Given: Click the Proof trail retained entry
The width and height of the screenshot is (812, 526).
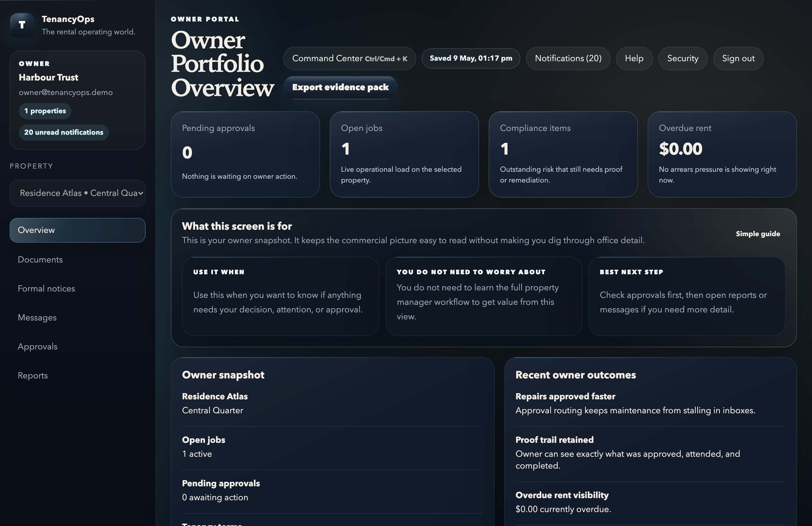Looking at the screenshot, I should click(650, 453).
